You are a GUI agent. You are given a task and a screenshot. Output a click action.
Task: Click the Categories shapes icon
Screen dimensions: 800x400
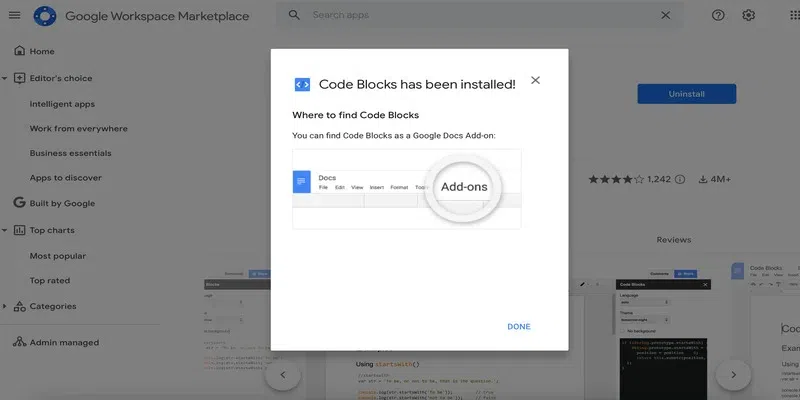19,306
